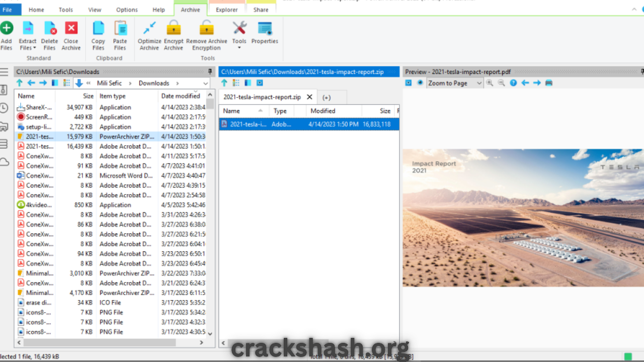Click the Add Files icon
The height and width of the screenshot is (362, 644).
tap(7, 28)
